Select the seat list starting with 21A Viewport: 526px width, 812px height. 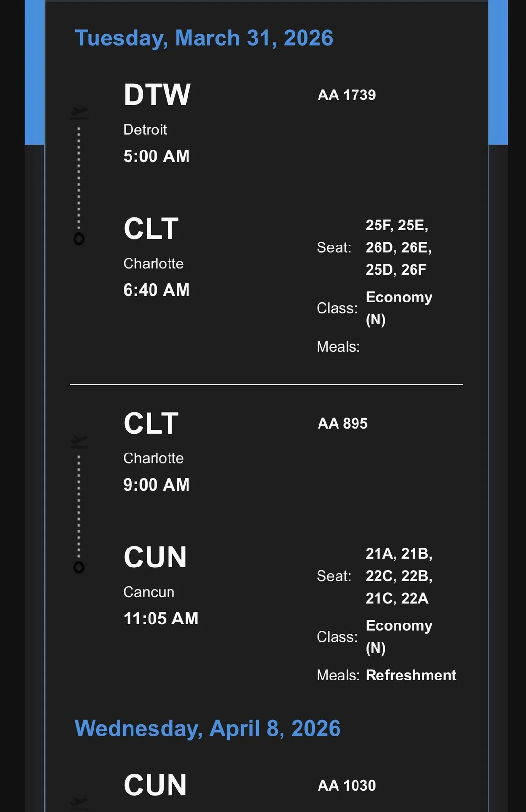click(398, 576)
